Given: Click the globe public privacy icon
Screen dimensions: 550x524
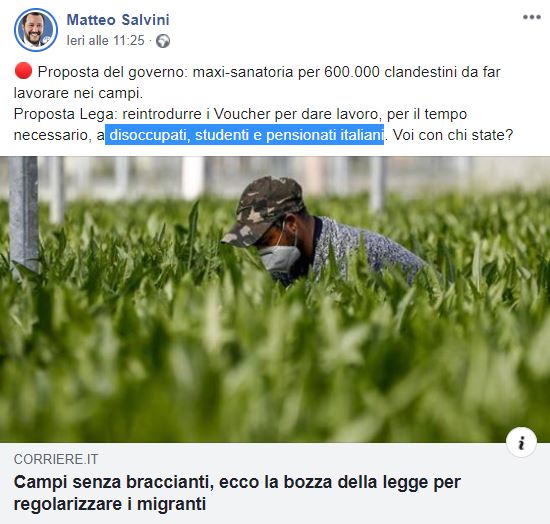Looking at the screenshot, I should click(163, 41).
